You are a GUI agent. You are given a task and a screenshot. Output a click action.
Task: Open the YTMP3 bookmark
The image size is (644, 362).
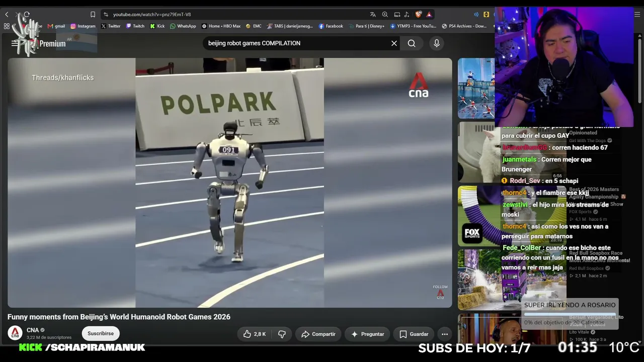pyautogui.click(x=414, y=26)
